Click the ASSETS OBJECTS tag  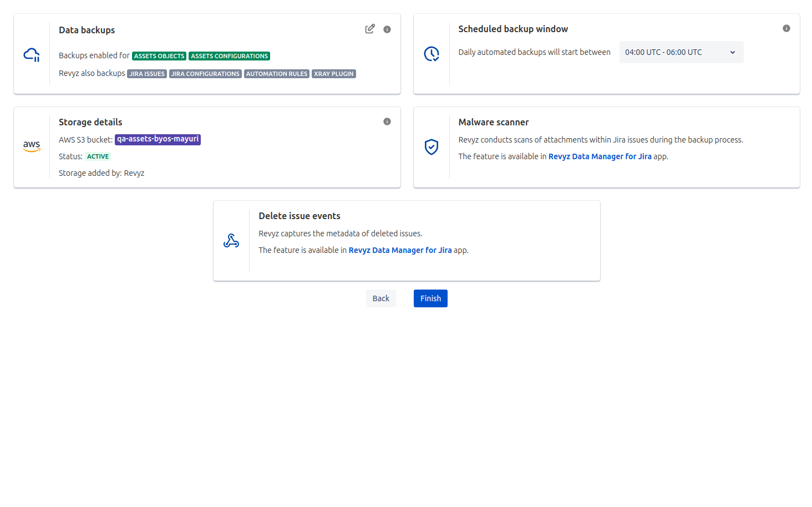click(159, 56)
